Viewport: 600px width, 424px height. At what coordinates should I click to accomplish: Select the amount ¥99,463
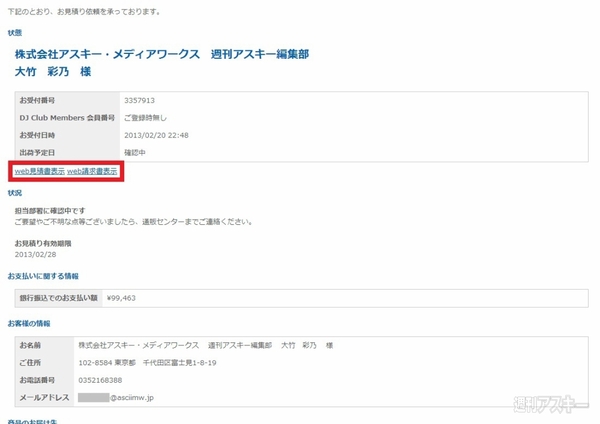pos(121,298)
